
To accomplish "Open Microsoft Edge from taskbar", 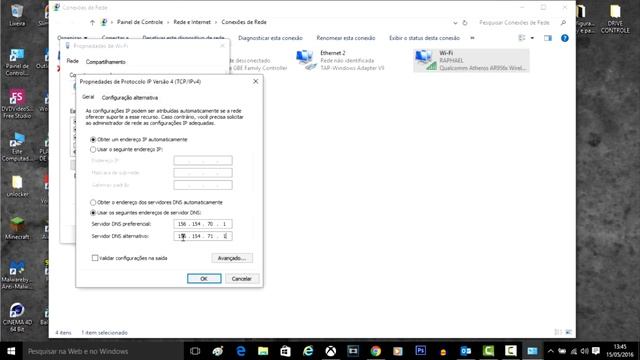I will click(x=240, y=351).
